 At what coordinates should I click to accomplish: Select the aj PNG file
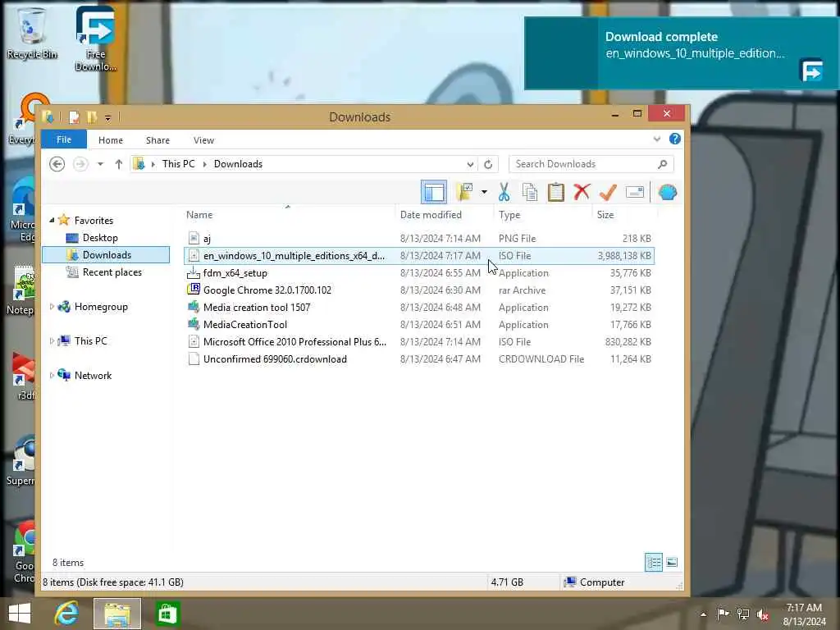419,239
